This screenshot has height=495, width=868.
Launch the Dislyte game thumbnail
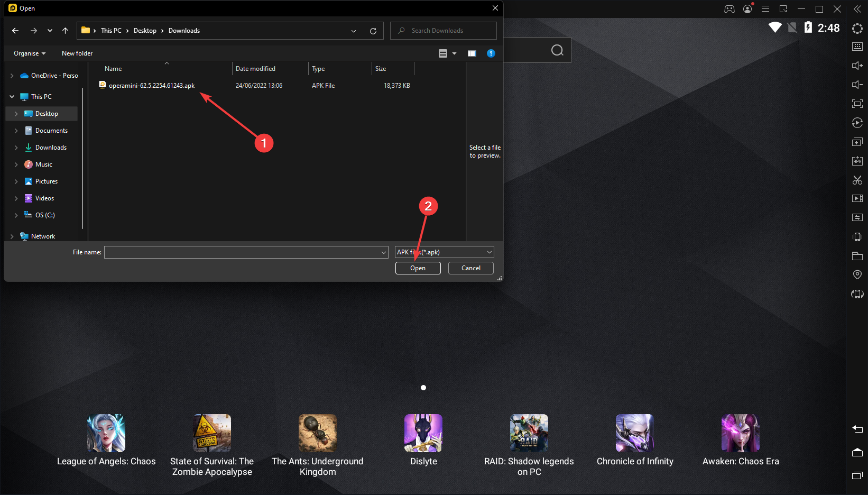(x=423, y=433)
